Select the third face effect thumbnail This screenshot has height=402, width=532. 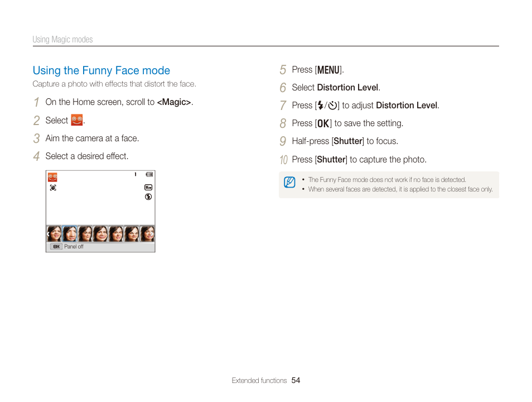(x=85, y=233)
